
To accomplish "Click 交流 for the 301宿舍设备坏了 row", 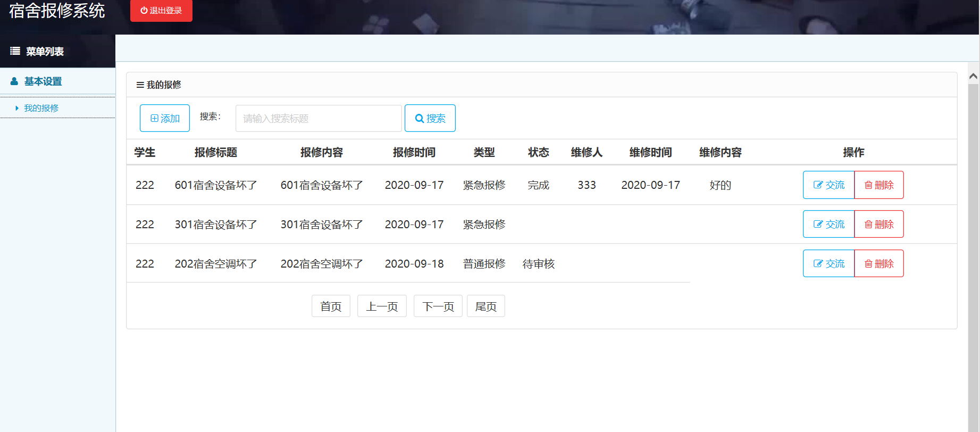I will coord(828,224).
